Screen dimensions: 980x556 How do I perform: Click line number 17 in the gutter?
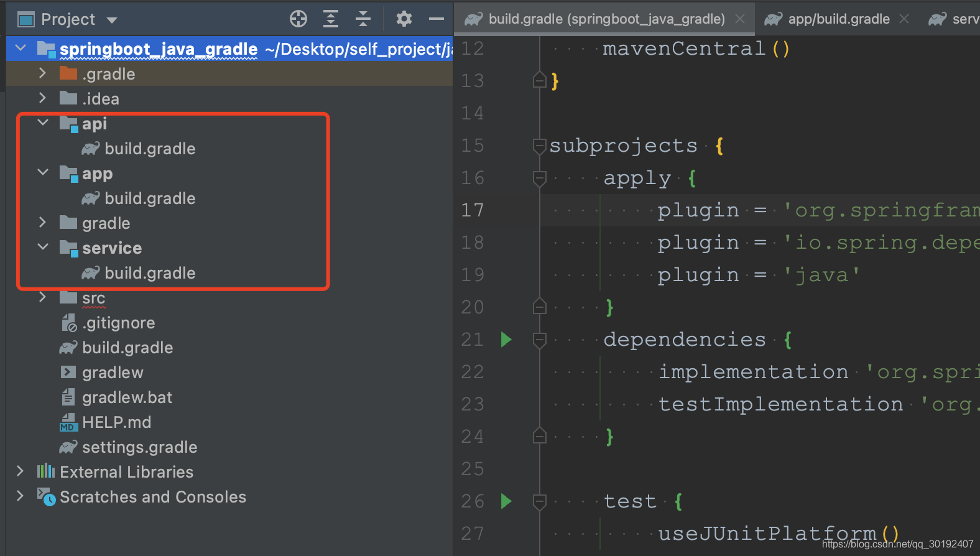[473, 210]
